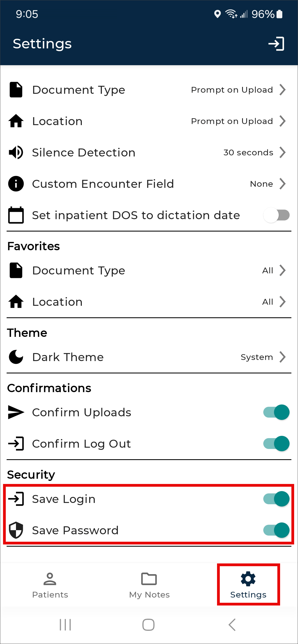
Task: Tap the house icon under Favorites
Action: [x=16, y=302]
